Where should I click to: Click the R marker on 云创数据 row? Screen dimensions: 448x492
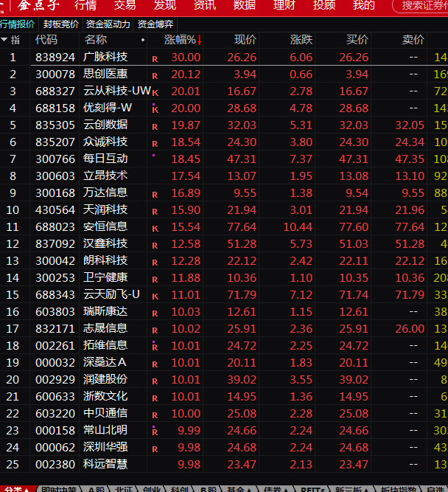(x=155, y=127)
